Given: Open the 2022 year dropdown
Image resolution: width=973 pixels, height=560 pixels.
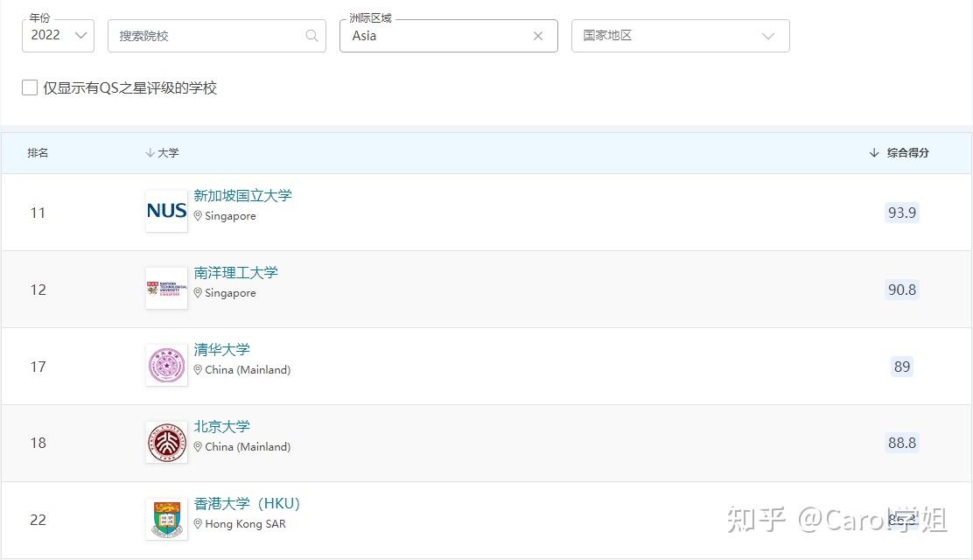Looking at the screenshot, I should coord(58,35).
